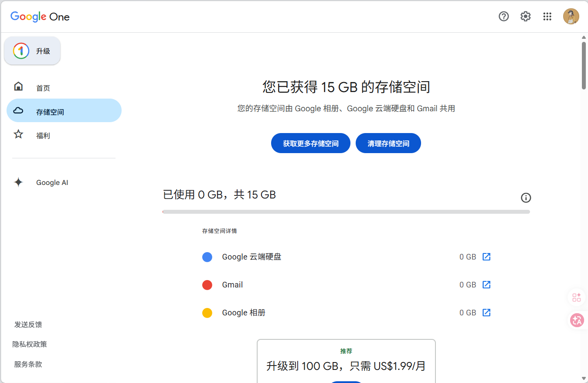Viewport: 588px width, 383px height.
Task: Click the pink translate floating icon
Action: pyautogui.click(x=577, y=320)
